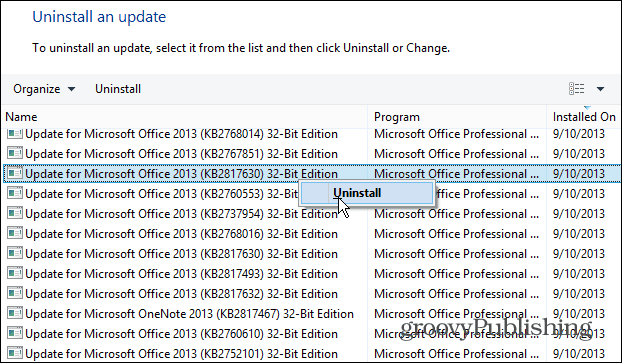Image resolution: width=622 pixels, height=363 pixels.
Task: Select update KB2817493 32-Bit Edition text
Action: coord(181,274)
